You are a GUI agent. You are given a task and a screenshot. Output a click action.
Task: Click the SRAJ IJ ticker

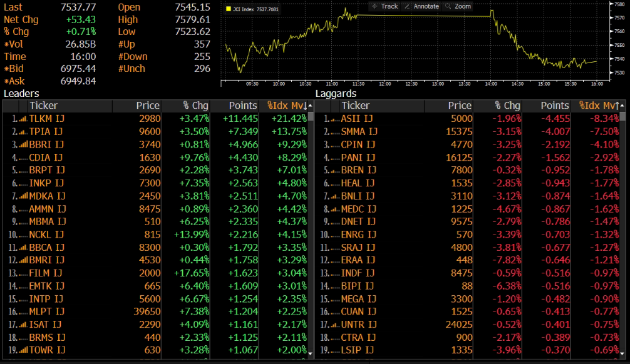358,248
